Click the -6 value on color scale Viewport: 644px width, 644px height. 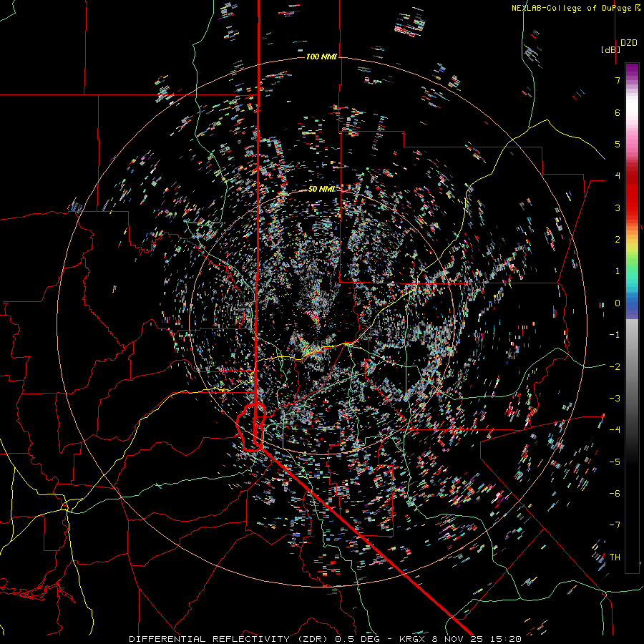point(615,494)
